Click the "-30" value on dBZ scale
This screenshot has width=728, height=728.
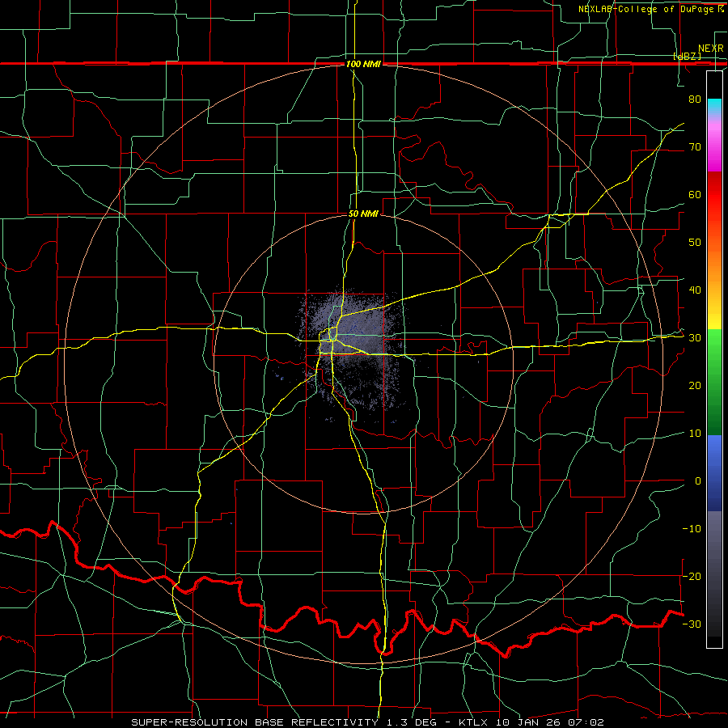tap(692, 624)
